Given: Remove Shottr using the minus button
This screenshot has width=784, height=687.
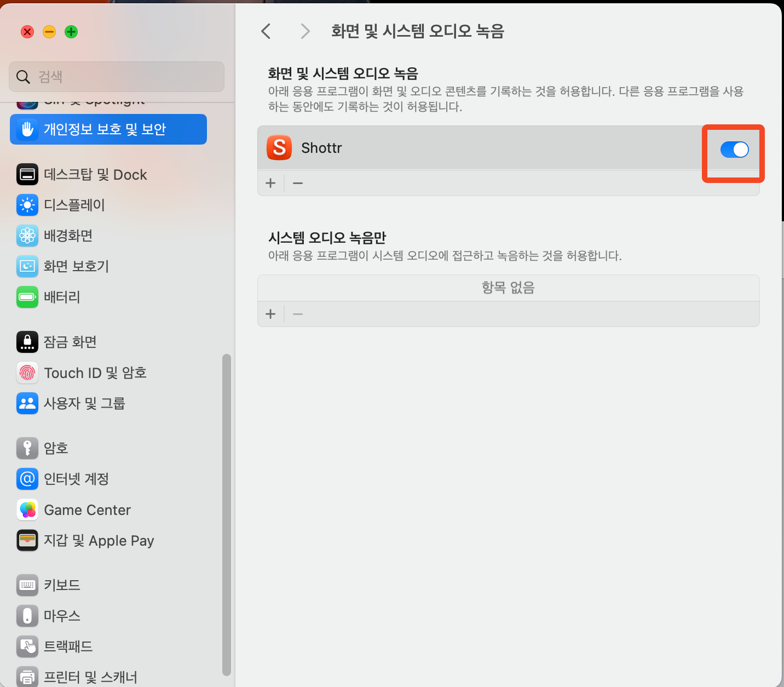Looking at the screenshot, I should [x=297, y=183].
